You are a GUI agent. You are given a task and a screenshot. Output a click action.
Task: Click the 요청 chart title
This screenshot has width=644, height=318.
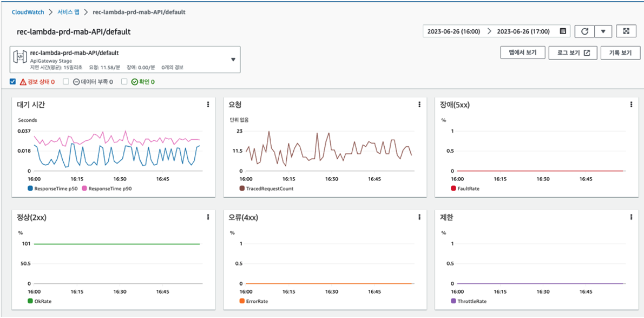[x=235, y=105]
